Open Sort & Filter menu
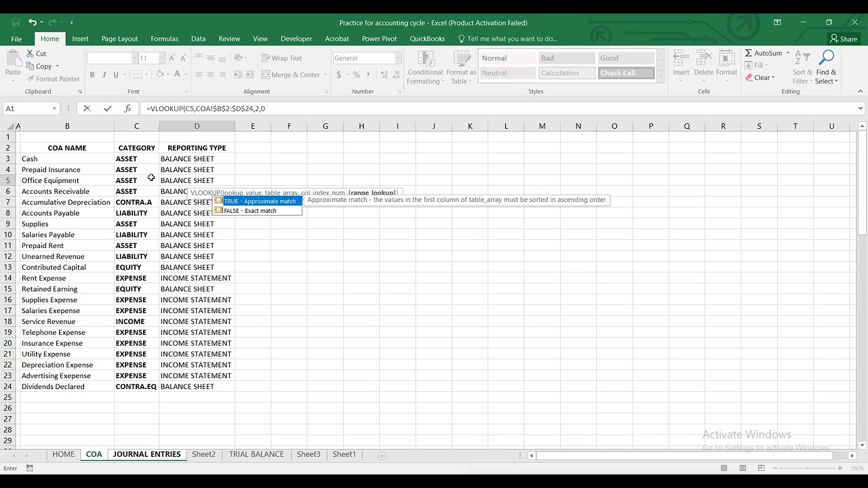The image size is (868, 488). pyautogui.click(x=802, y=67)
